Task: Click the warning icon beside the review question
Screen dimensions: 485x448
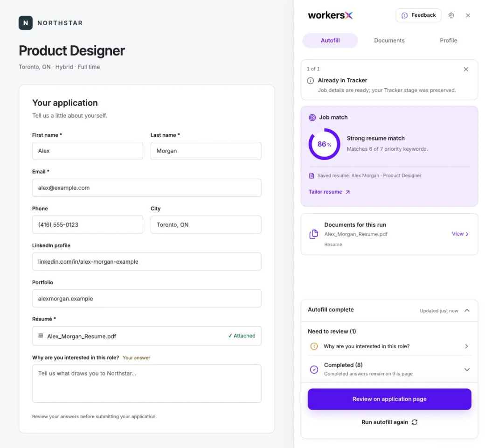Action: (x=314, y=346)
